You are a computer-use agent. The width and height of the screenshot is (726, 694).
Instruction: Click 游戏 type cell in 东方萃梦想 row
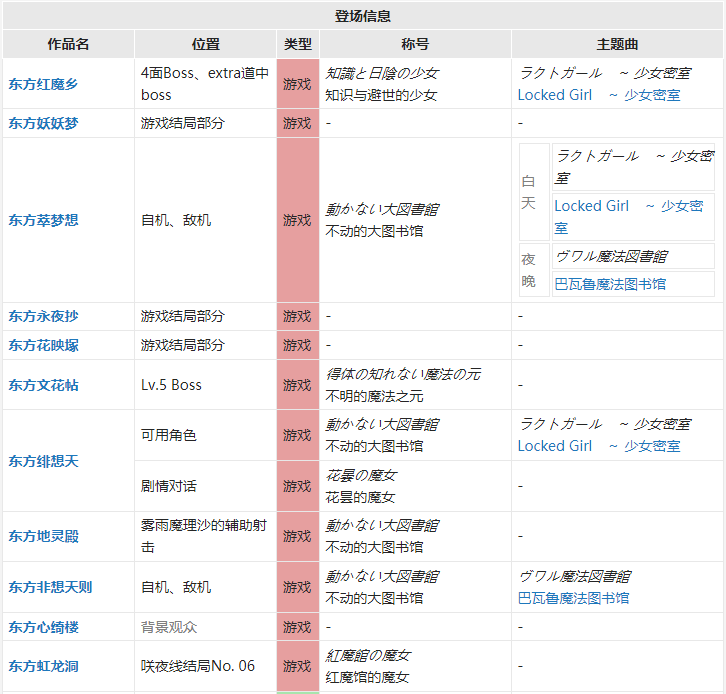298,220
